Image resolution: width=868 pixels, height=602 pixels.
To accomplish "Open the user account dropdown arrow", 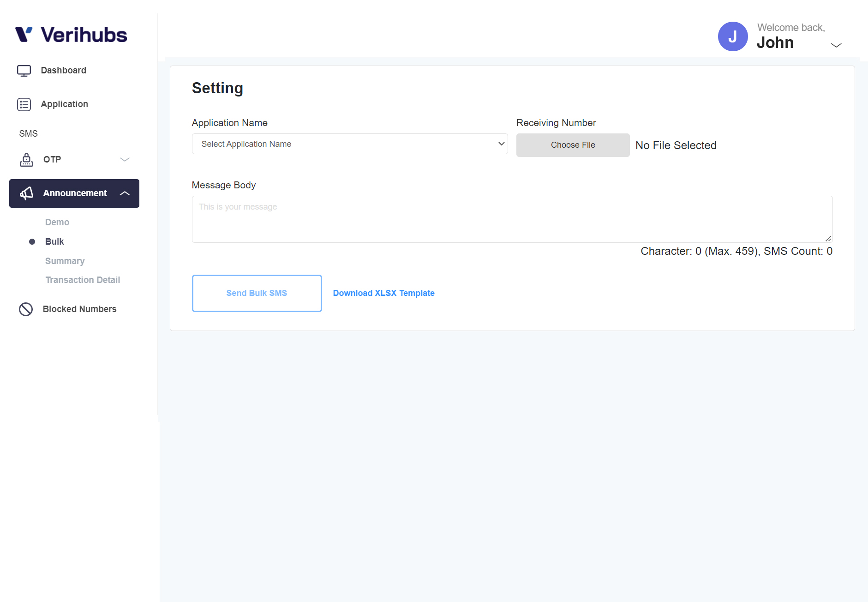I will click(836, 45).
